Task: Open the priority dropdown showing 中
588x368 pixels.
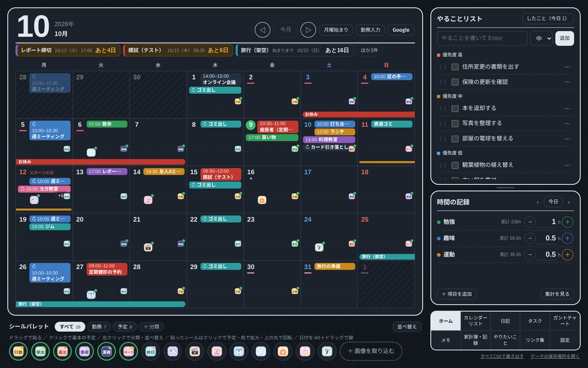Action: [x=541, y=39]
